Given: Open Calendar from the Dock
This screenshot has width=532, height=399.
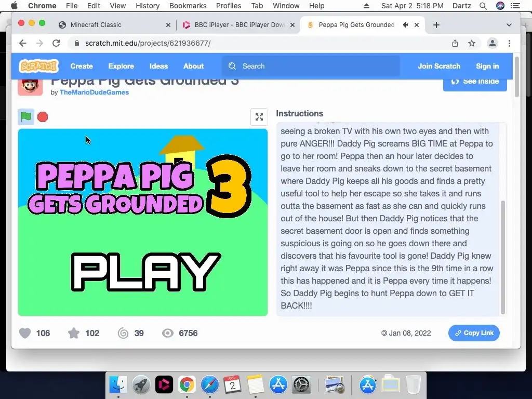Looking at the screenshot, I should [x=232, y=385].
